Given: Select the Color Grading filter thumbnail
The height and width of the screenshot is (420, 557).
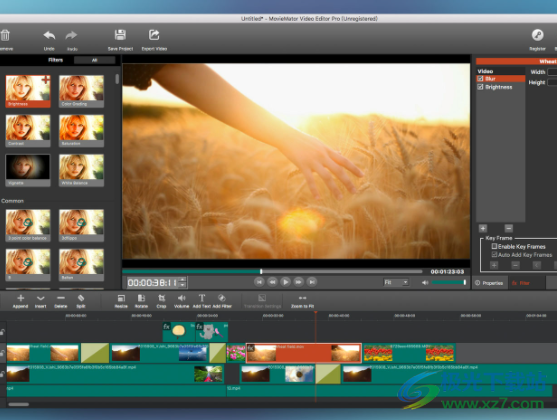Looking at the screenshot, I should (x=81, y=91).
